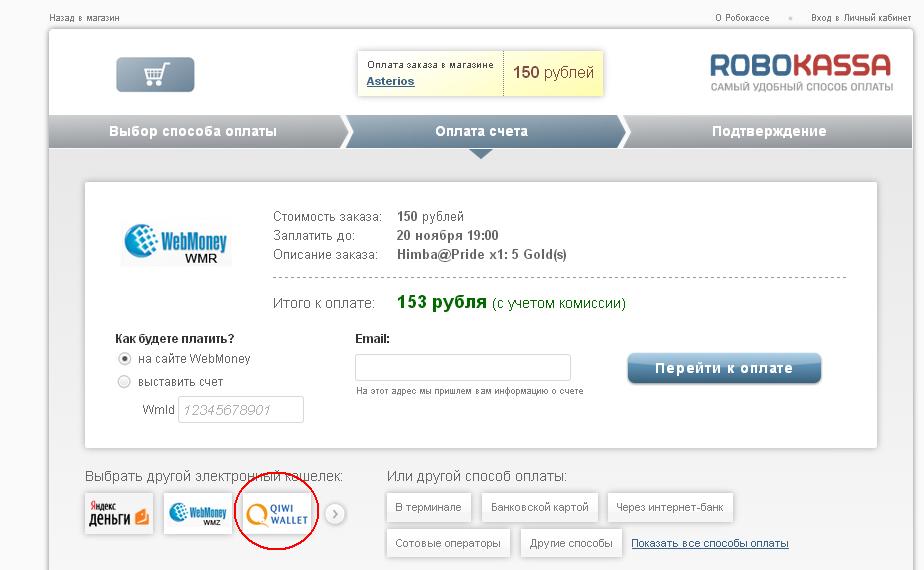Choose 'В терминале' payment method
The width and height of the screenshot is (924, 570).
point(428,508)
